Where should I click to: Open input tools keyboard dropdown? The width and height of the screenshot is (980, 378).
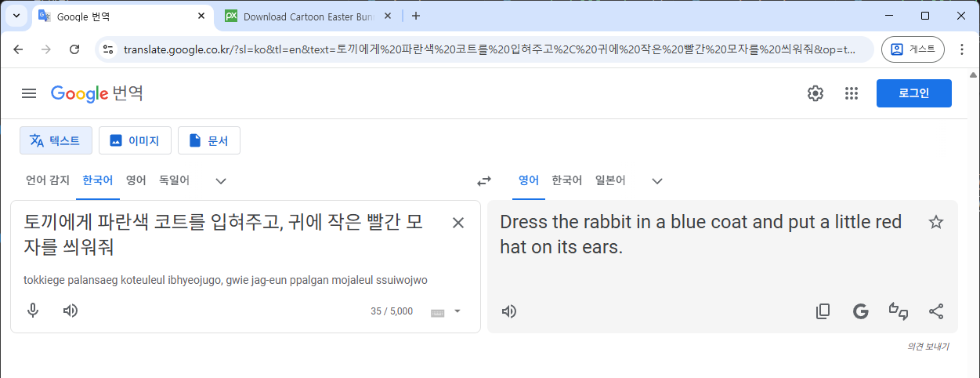457,311
